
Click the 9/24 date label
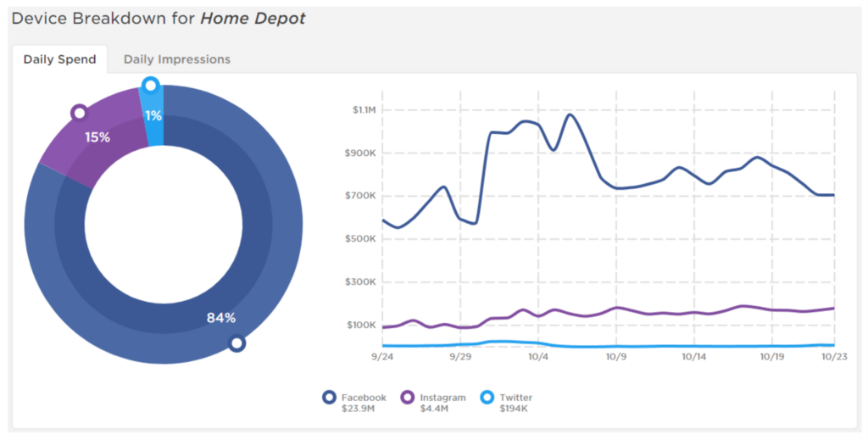(382, 357)
